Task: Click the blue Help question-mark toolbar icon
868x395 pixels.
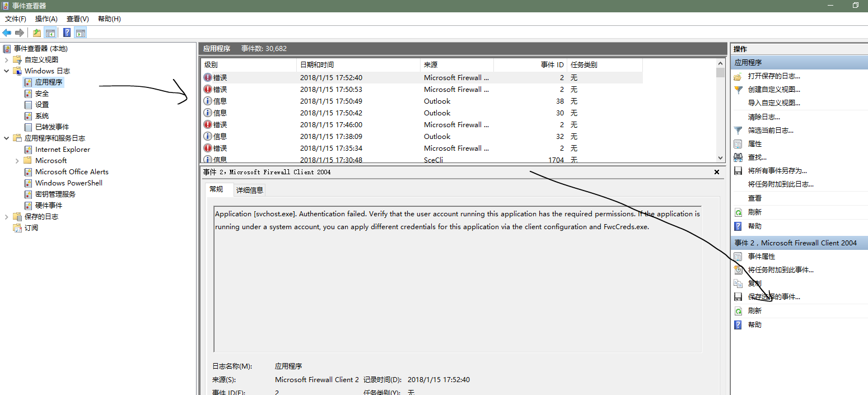Action: (x=67, y=33)
